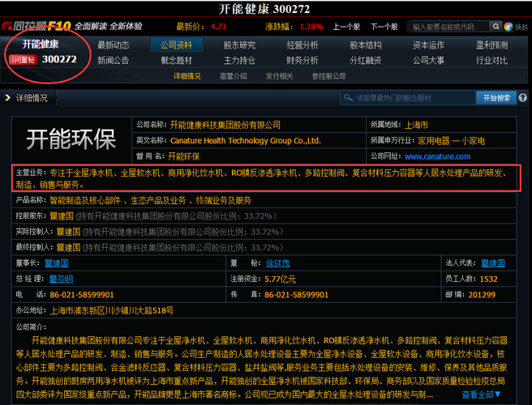
Task: Click the arrow icon beside 详细情况 heading
Action: [7, 98]
